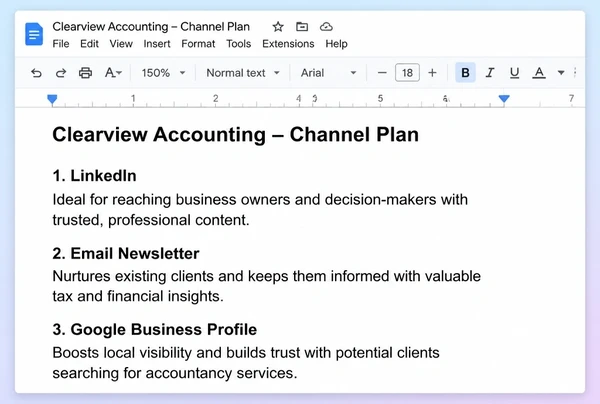Click text 'tax and financial insights.'
Screen dimensions: 600x404
[x=138, y=296]
